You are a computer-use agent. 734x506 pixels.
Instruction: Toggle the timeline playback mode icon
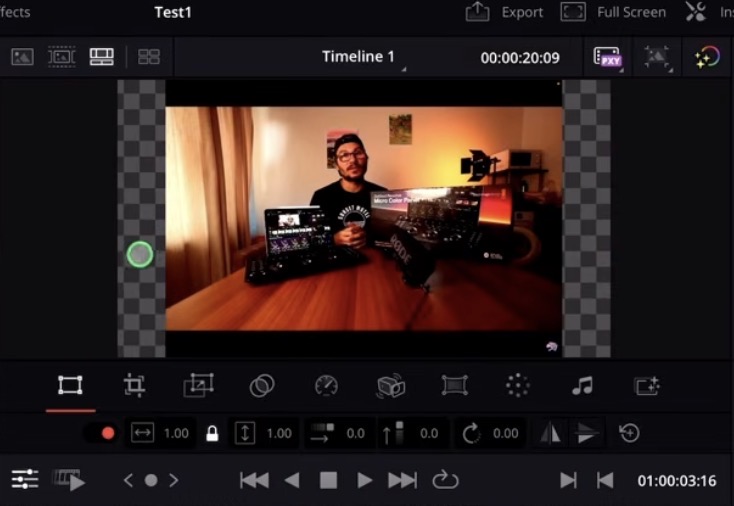pyautogui.click(x=69, y=480)
